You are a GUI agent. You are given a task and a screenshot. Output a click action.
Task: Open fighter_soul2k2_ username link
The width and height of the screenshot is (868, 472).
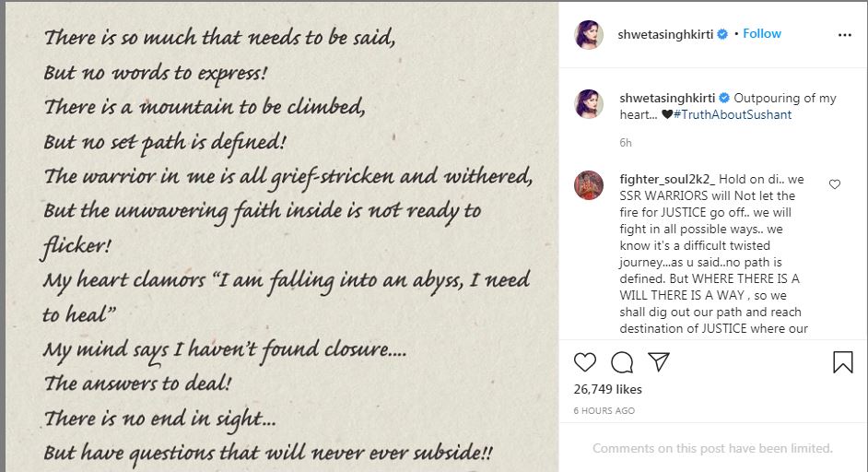pyautogui.click(x=667, y=179)
